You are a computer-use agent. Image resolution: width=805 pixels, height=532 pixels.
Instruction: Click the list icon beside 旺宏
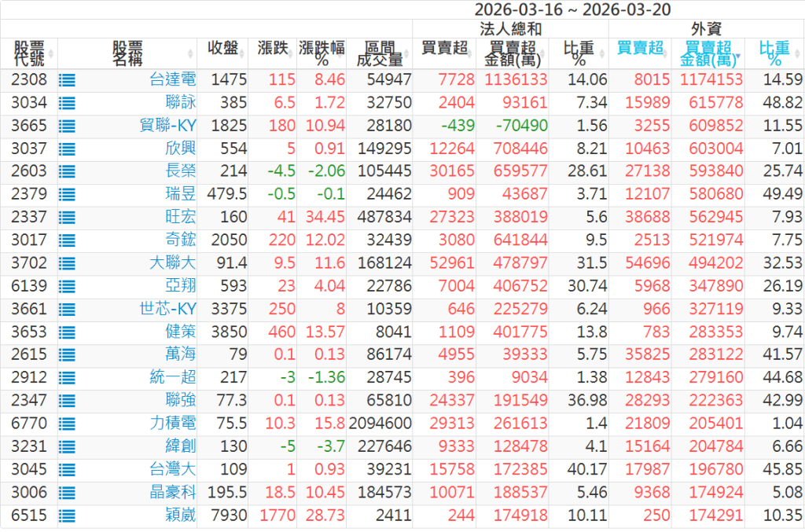67,218
